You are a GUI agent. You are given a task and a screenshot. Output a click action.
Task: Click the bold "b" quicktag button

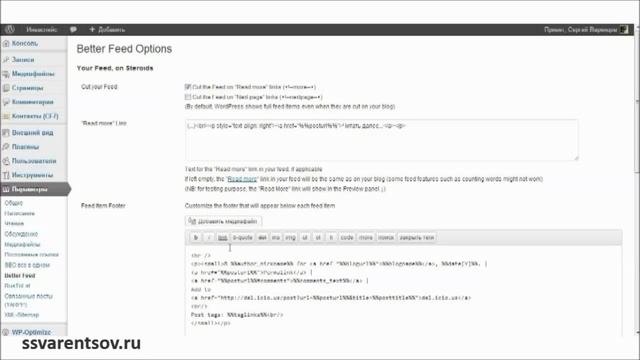pyautogui.click(x=196, y=238)
